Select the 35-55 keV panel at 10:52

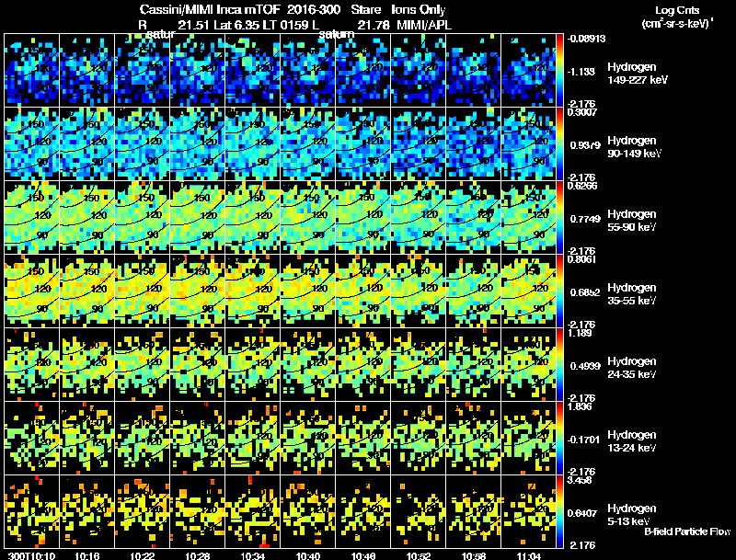[419, 291]
